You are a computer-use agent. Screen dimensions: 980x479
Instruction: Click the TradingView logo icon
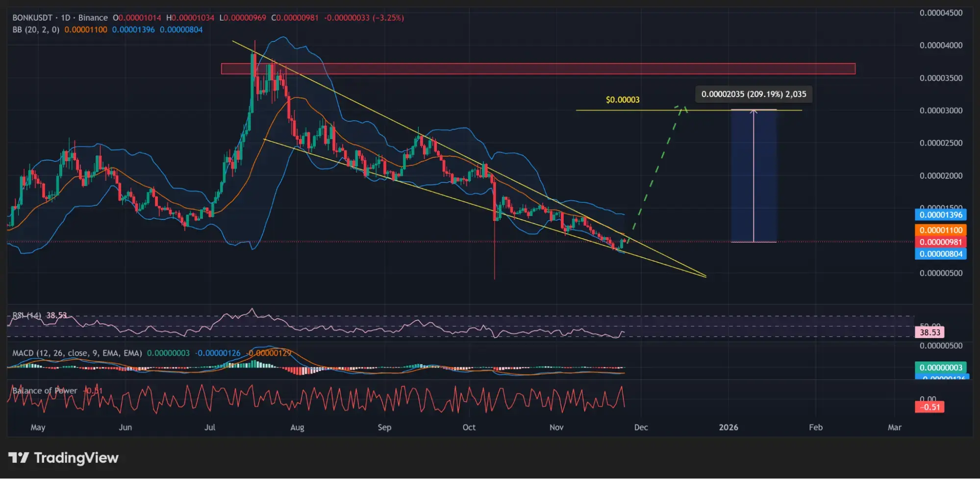click(x=19, y=458)
